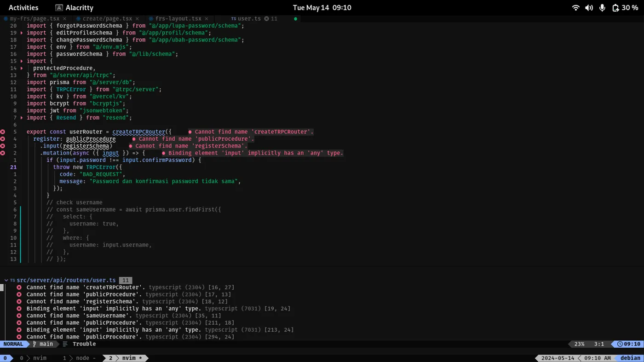
Task: Expand the folded import on line 15
Action: point(21,61)
